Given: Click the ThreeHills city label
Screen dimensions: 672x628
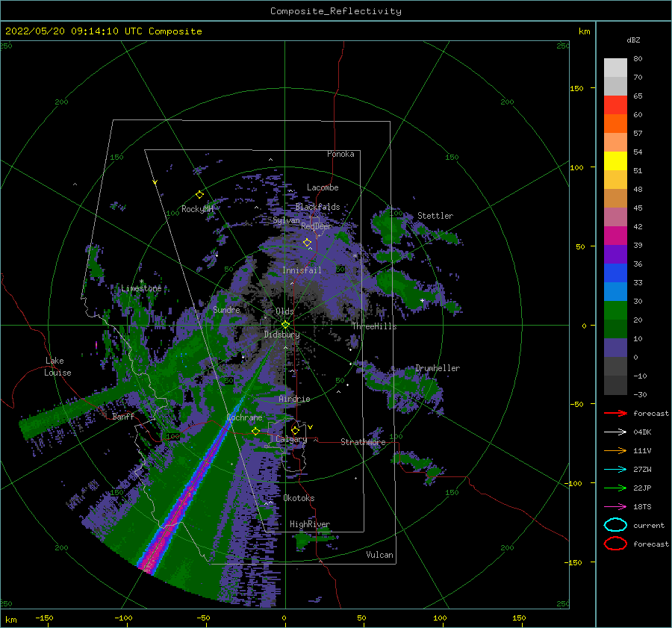Looking at the screenshot, I should click(374, 326).
